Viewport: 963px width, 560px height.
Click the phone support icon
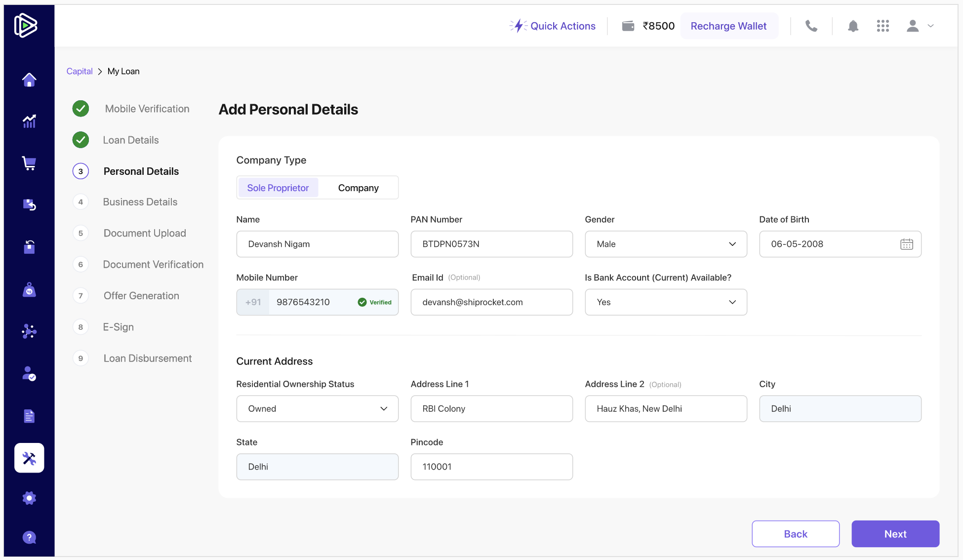point(811,26)
